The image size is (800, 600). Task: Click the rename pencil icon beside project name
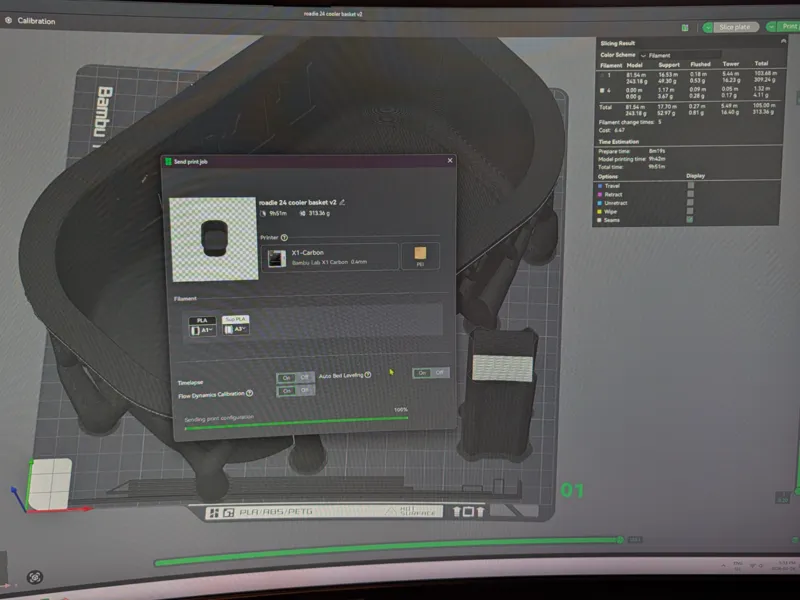click(x=342, y=202)
